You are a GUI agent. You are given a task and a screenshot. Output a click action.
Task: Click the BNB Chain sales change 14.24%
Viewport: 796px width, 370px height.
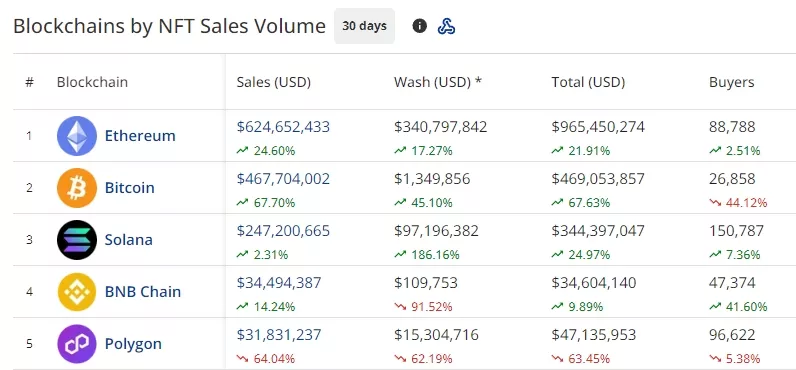pyautogui.click(x=266, y=307)
